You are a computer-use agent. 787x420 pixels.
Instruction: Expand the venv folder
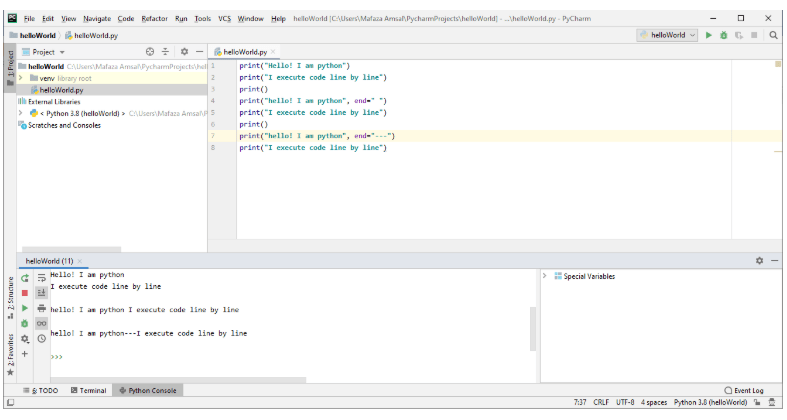coord(21,78)
